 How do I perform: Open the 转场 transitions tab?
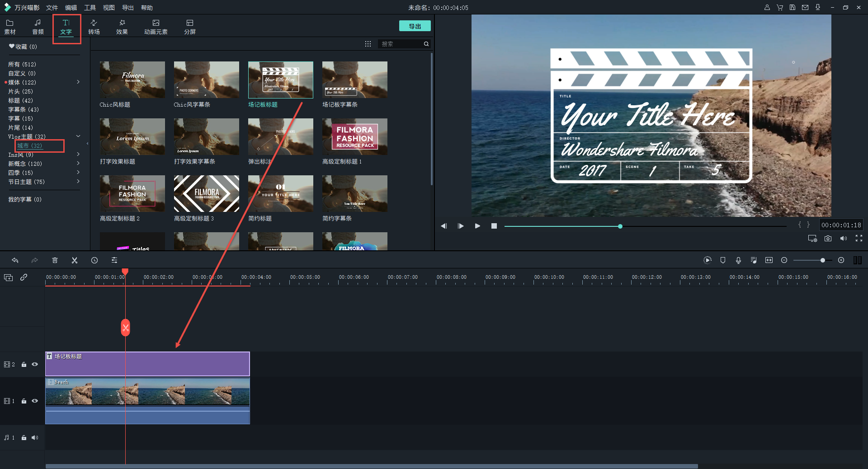(x=94, y=27)
